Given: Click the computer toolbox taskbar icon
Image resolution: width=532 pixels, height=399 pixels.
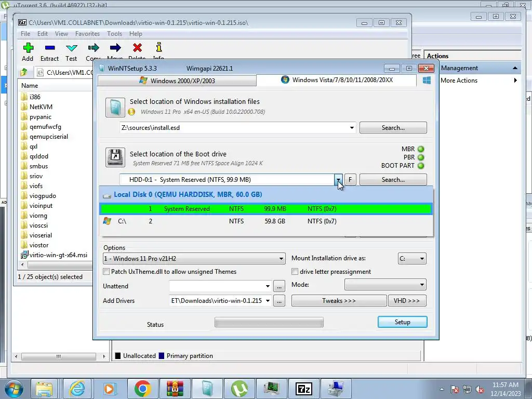Looking at the screenshot, I should (x=336, y=389).
